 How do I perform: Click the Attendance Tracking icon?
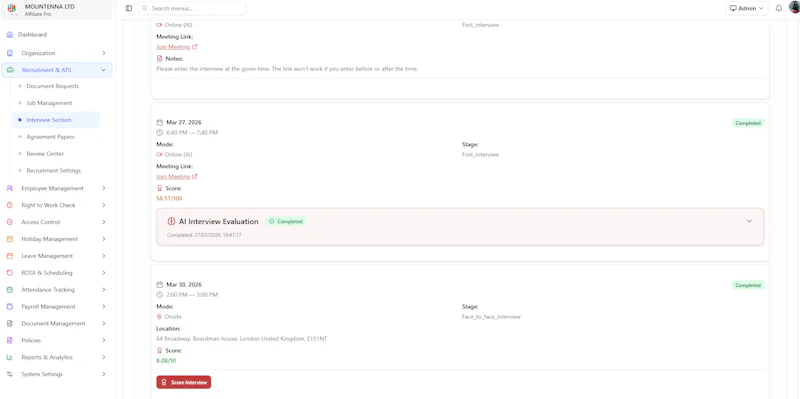point(10,290)
